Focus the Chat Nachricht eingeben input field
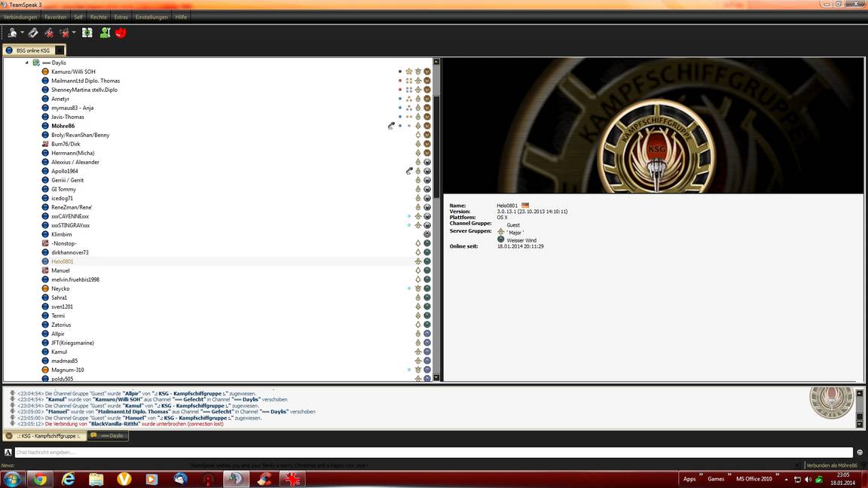Image resolution: width=868 pixels, height=488 pixels. point(433,452)
